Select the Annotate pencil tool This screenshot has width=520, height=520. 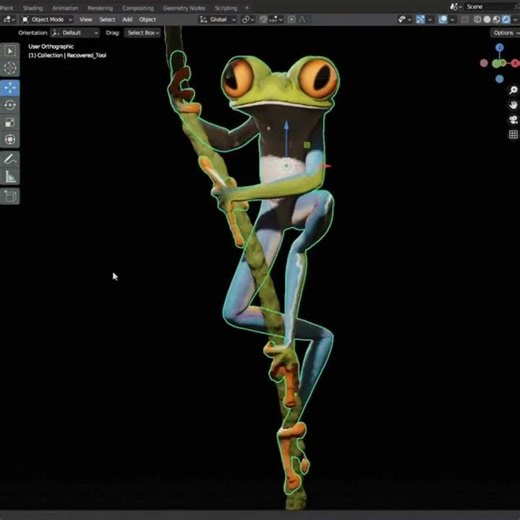[10, 159]
